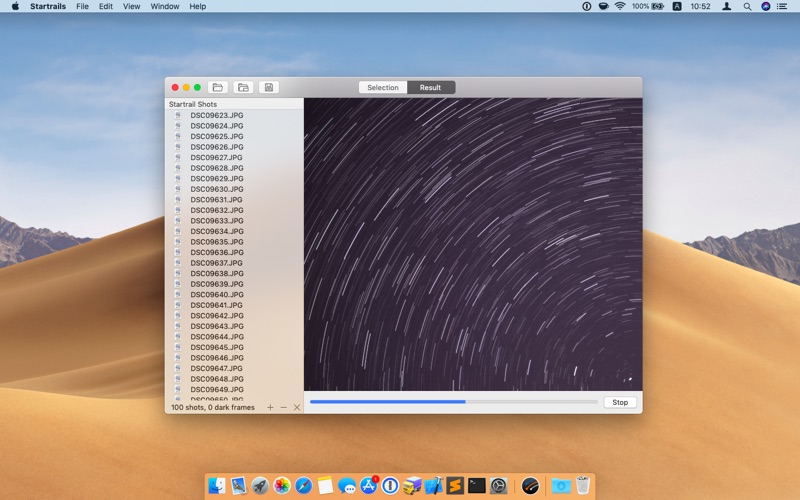Open 1Password from the dock
Image resolution: width=800 pixels, height=500 pixels.
tap(390, 485)
